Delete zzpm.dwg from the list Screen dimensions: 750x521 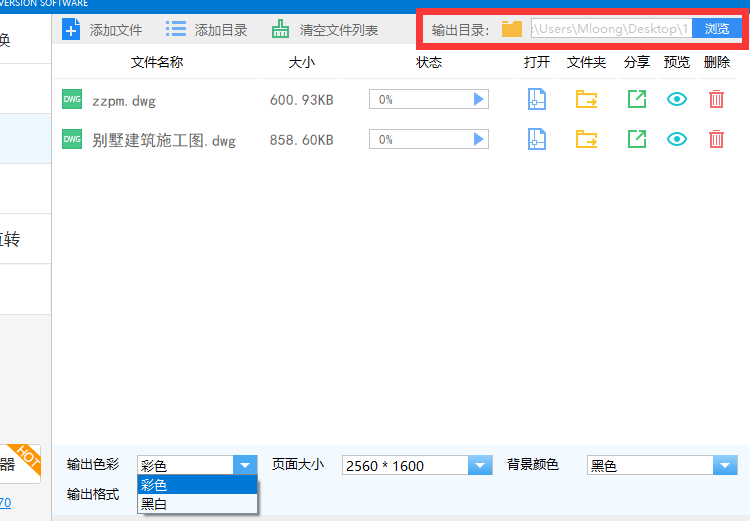pos(716,99)
